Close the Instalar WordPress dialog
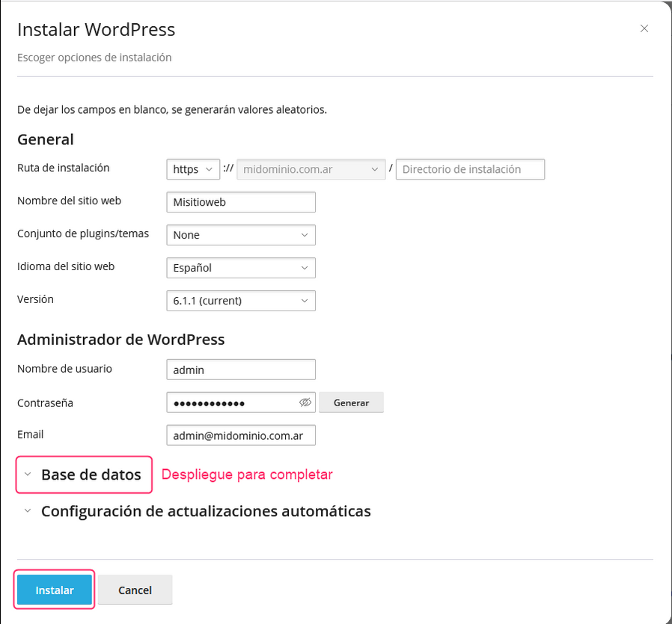 [644, 28]
